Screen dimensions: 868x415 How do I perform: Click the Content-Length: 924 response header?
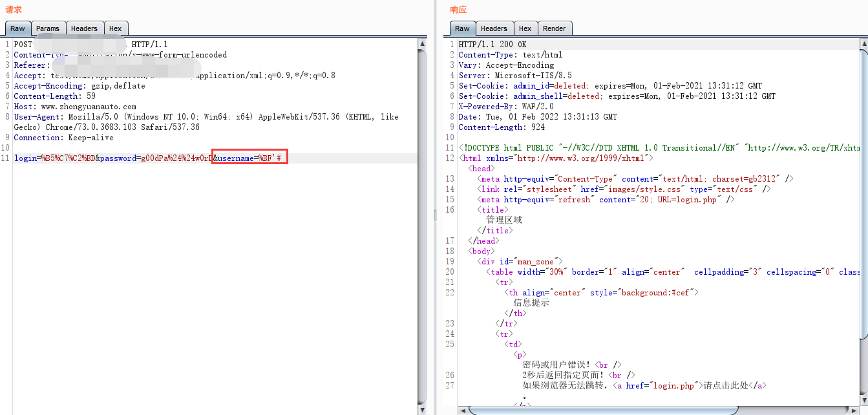pyautogui.click(x=502, y=127)
